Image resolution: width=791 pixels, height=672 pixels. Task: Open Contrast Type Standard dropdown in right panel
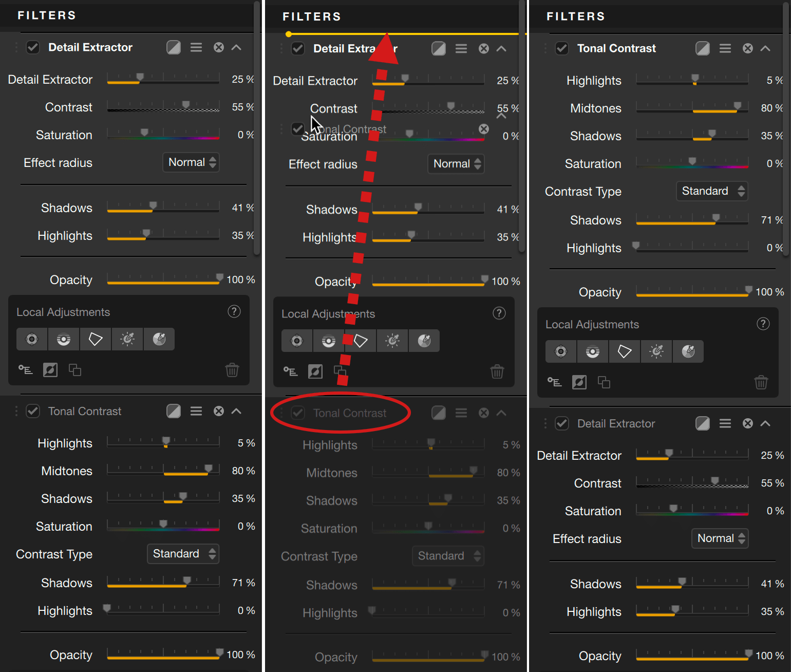point(712,191)
